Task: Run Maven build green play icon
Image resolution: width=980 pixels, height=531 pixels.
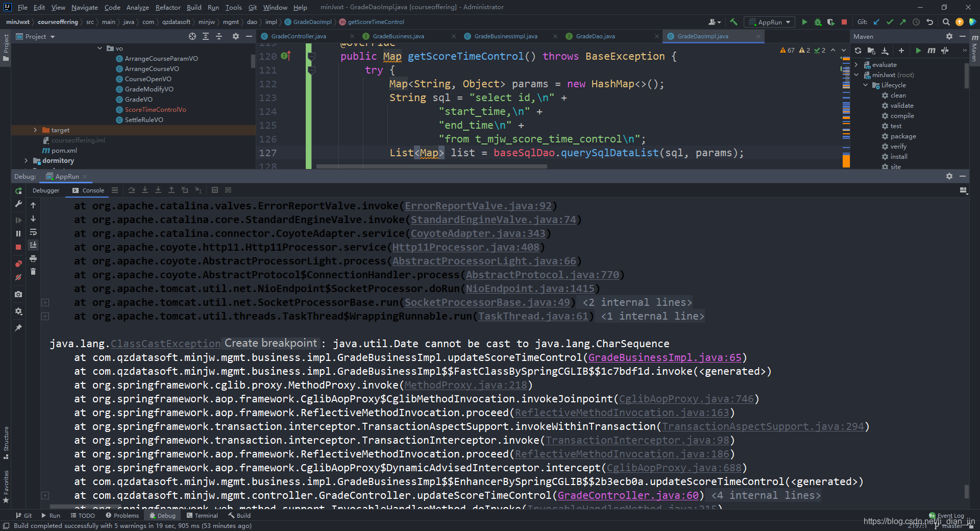Action: coord(918,51)
